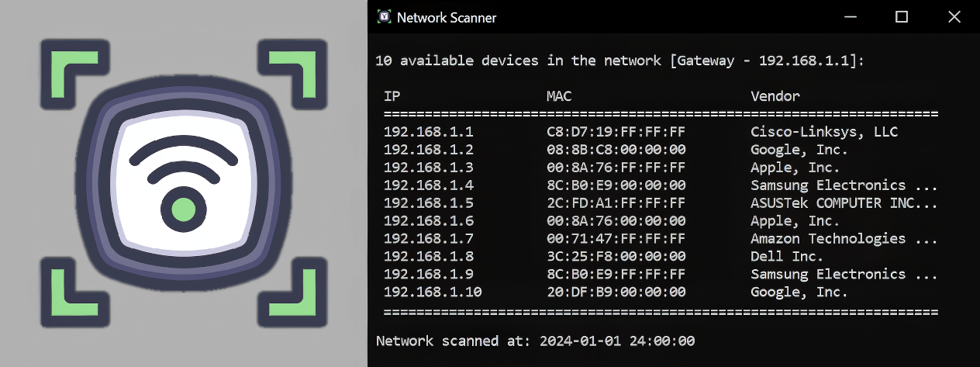Select IP address 192.168.1.7
The height and width of the screenshot is (367, 980).
coord(429,239)
